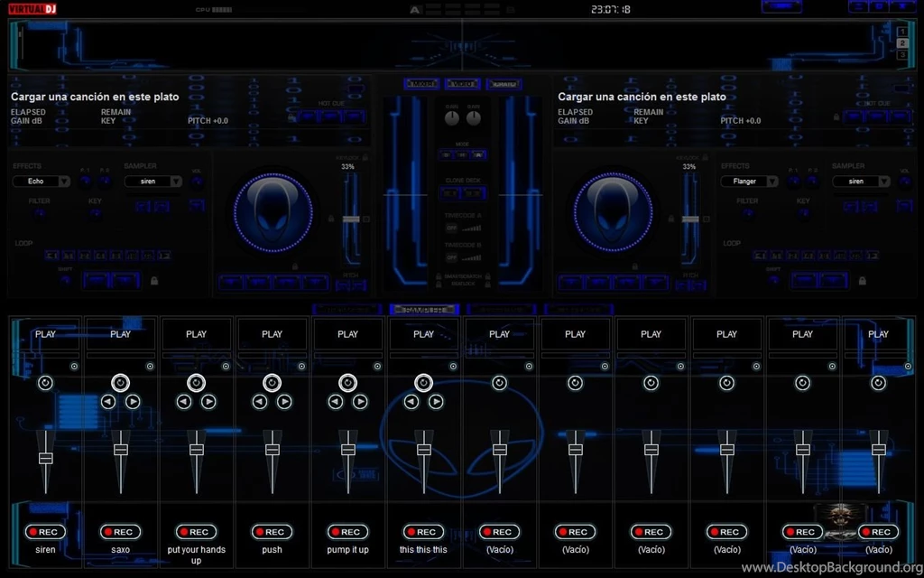Viewport: 924px width, 578px height.
Task: Switch on the Timecode B OFF button
Action: pyautogui.click(x=451, y=257)
